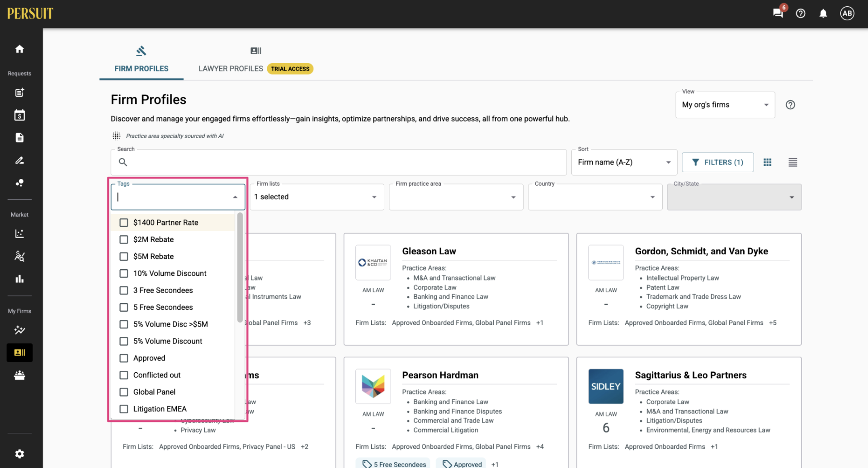This screenshot has width=868, height=468.
Task: Open the search analytics icon under Market
Action: 19,256
